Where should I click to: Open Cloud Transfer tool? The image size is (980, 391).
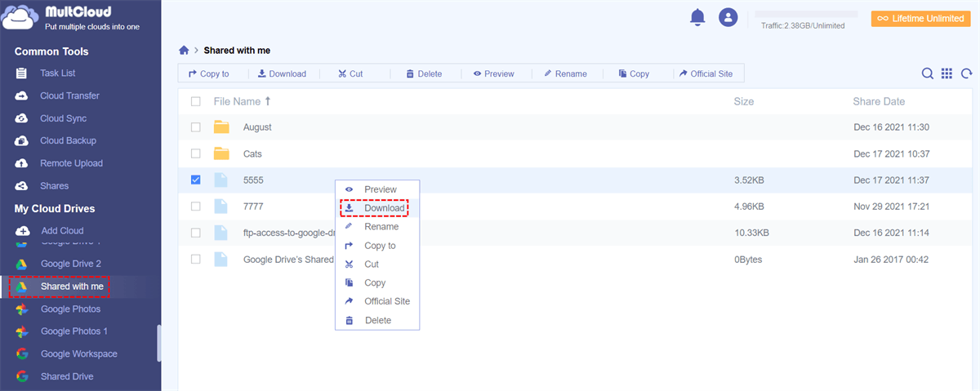coord(69,96)
